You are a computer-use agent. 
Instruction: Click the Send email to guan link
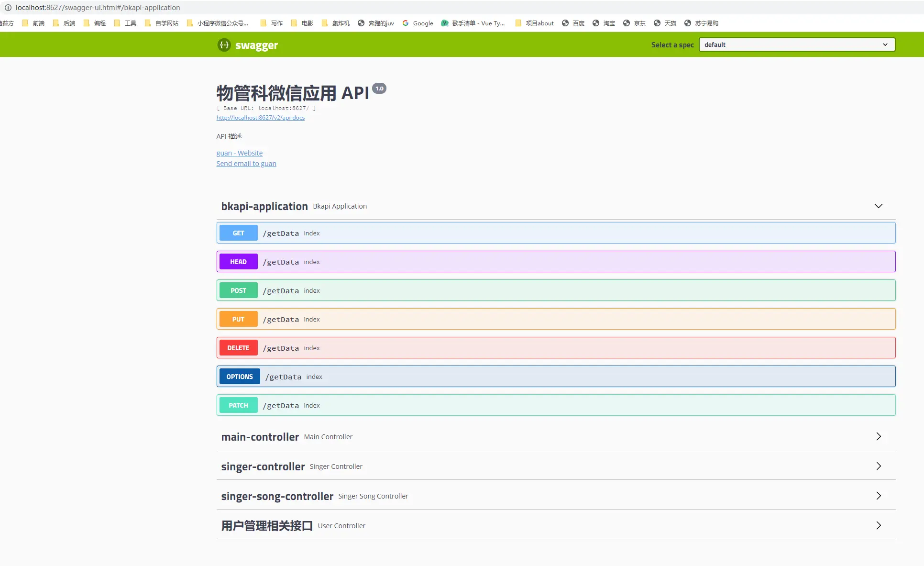point(246,164)
